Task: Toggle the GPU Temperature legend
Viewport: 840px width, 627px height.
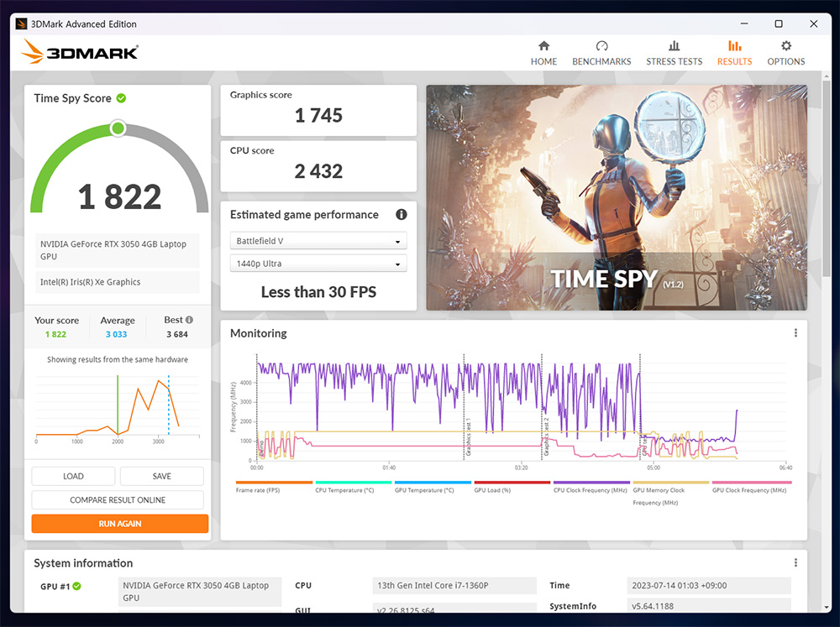Action: pos(433,487)
